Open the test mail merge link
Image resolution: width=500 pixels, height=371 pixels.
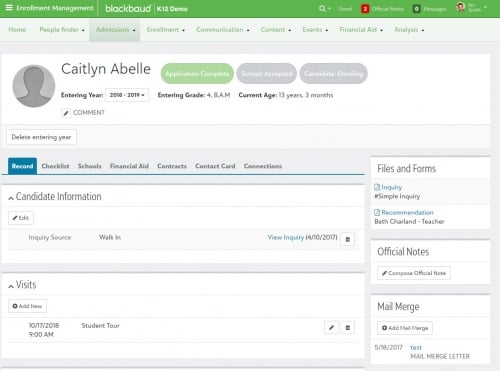416,348
